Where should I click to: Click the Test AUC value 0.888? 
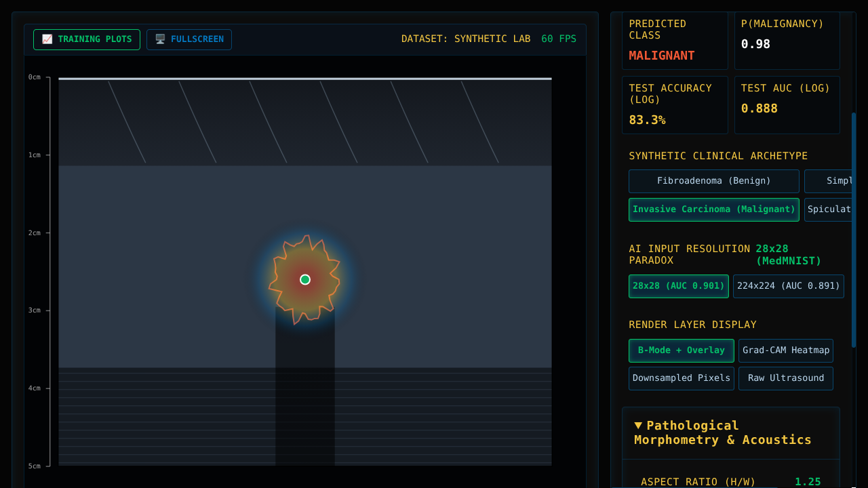point(759,108)
